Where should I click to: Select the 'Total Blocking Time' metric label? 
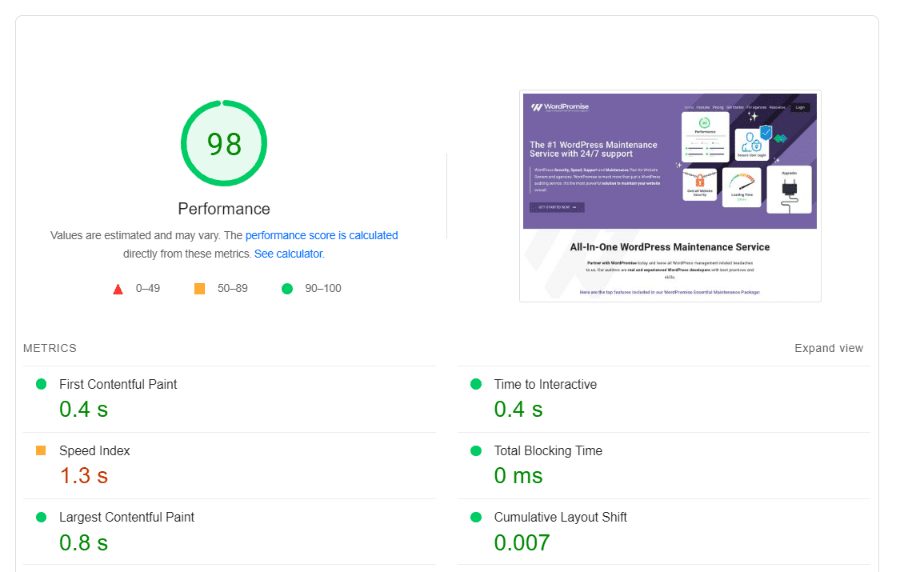click(x=548, y=451)
